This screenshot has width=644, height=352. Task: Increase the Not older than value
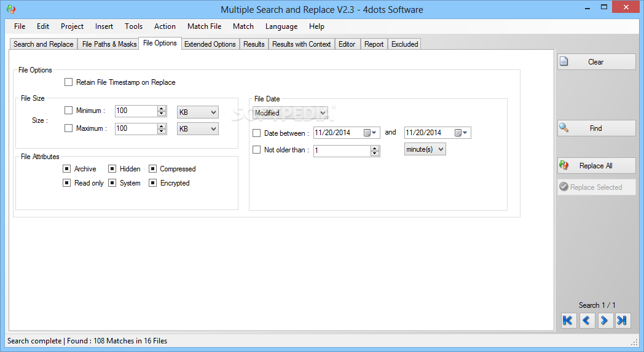[375, 148]
